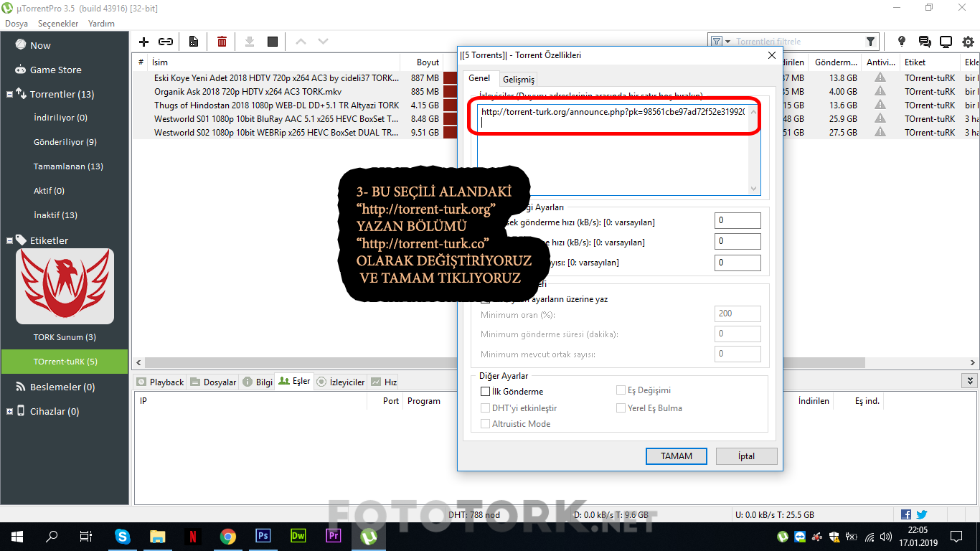Click the TeamViewer tray icon

pyautogui.click(x=800, y=536)
